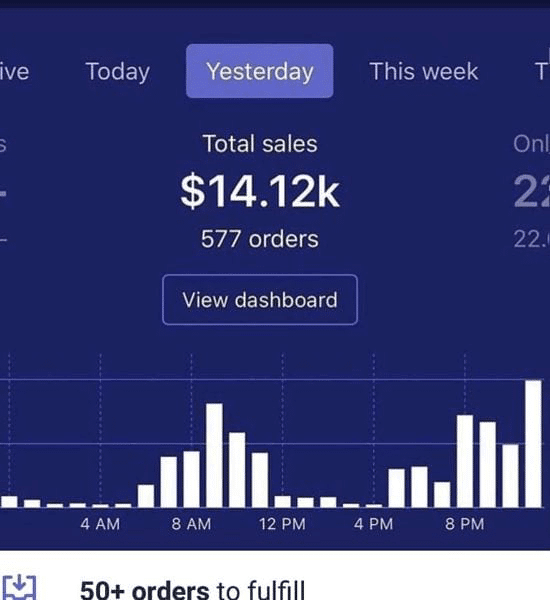This screenshot has width=550, height=600.
Task: Select the partially visible Live tab
Action: click(14, 72)
